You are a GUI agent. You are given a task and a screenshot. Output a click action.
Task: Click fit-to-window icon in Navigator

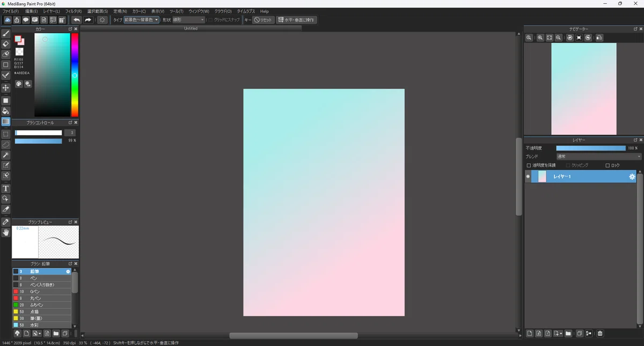tap(550, 38)
